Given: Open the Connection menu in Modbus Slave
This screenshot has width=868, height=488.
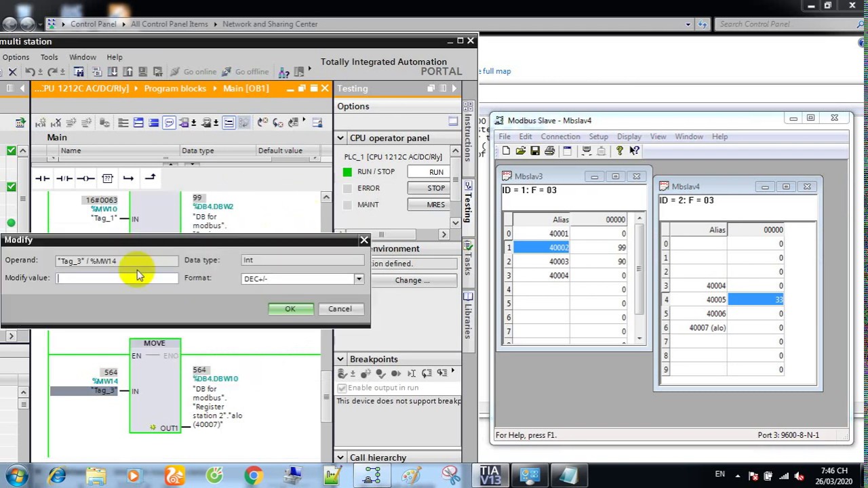Looking at the screenshot, I should click(560, 137).
